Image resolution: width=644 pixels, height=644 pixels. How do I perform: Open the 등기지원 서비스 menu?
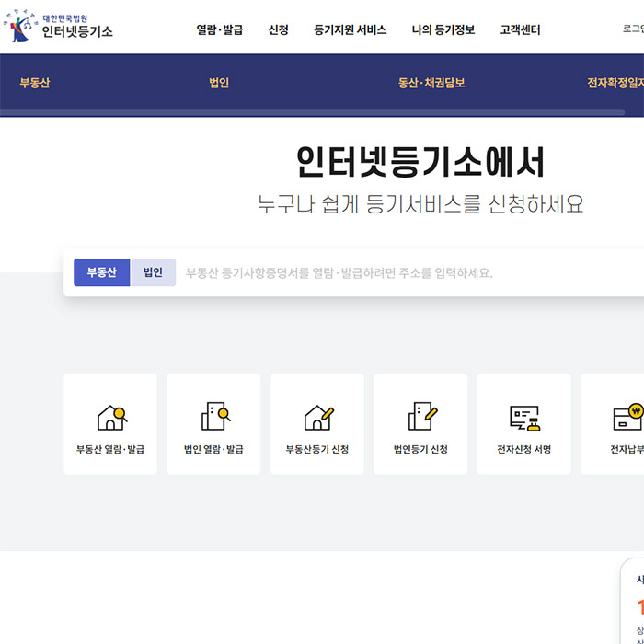(350, 29)
